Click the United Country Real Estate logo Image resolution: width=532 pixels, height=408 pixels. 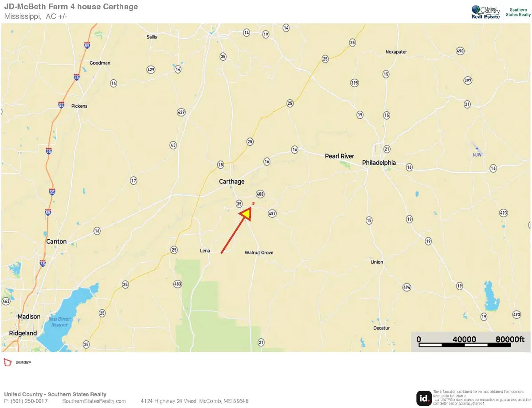coord(485,12)
